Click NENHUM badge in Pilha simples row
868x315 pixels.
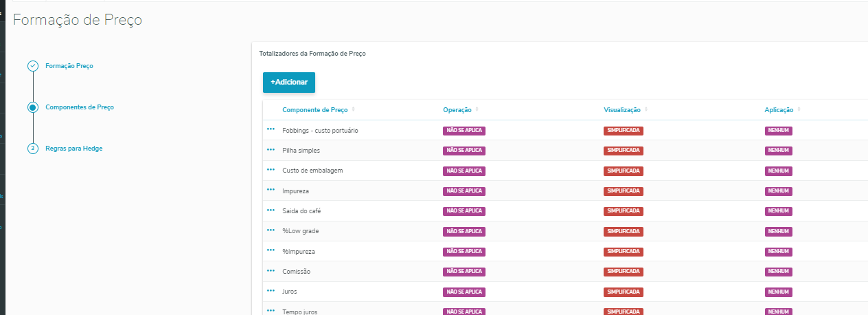tap(779, 151)
